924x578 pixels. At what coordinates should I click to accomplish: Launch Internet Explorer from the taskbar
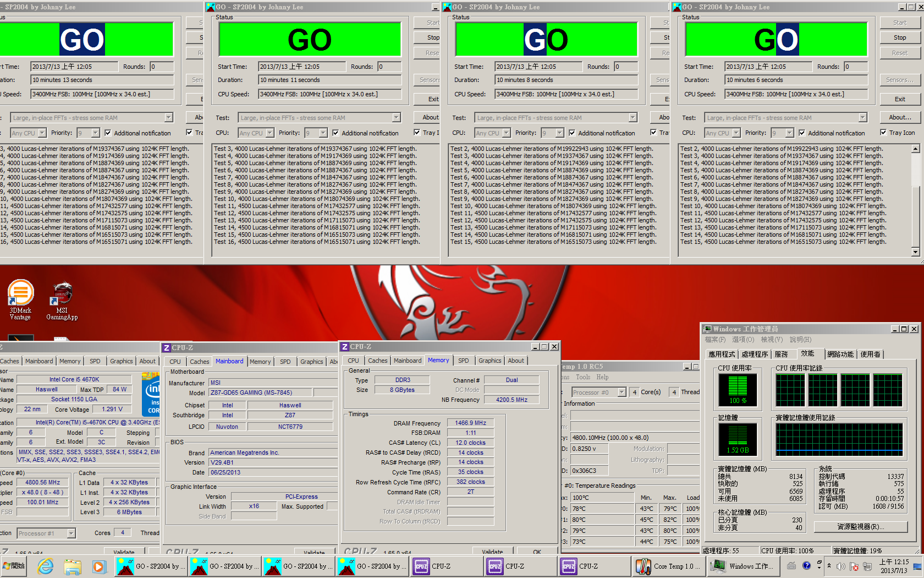[x=46, y=566]
